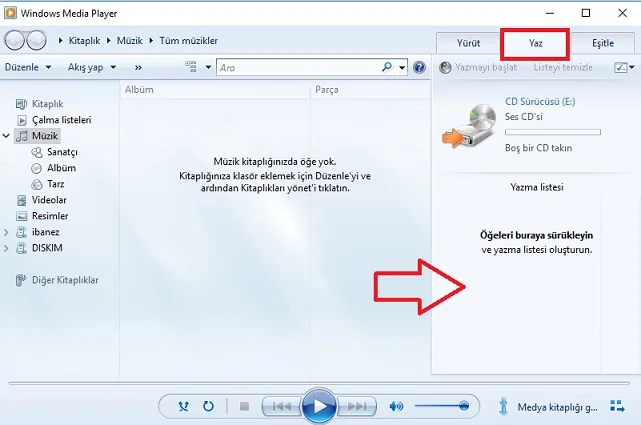The height and width of the screenshot is (425, 641).
Task: Expand the ibanez tree node
Action: (x=6, y=232)
